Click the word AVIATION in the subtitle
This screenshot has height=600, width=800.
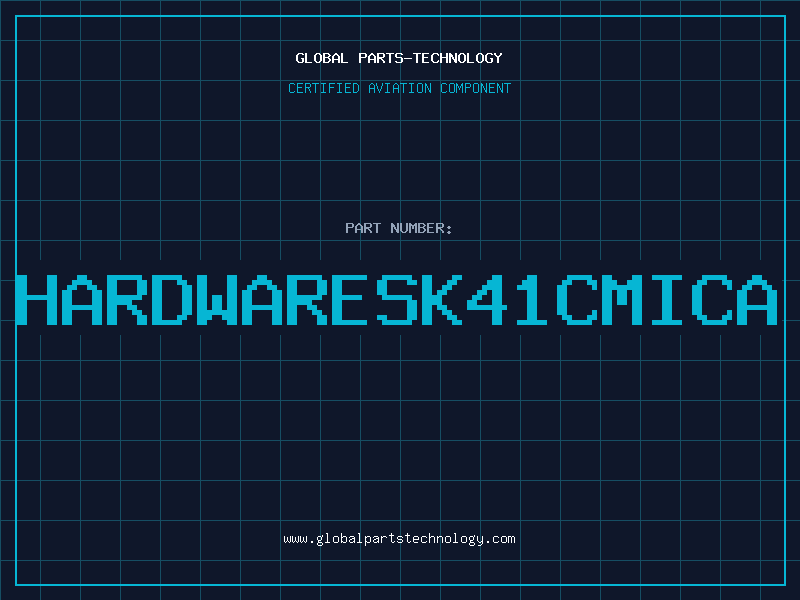400,88
